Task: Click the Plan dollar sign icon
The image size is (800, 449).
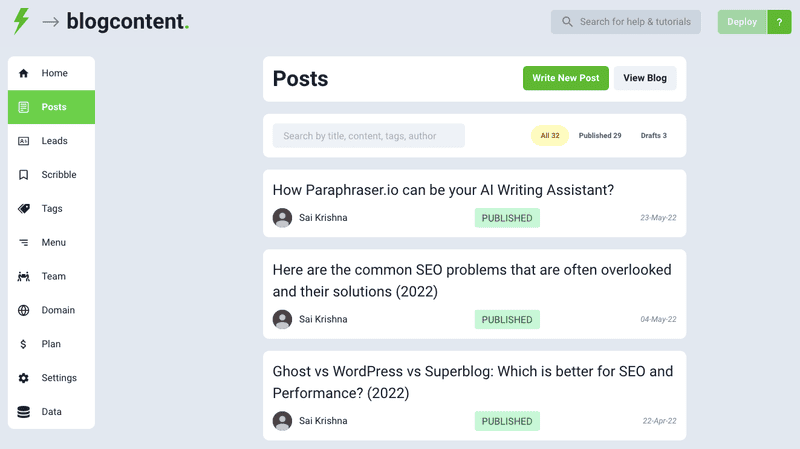Action: [x=23, y=345]
